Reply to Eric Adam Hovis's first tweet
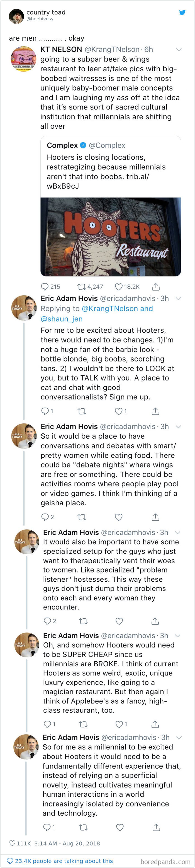 click(x=45, y=411)
